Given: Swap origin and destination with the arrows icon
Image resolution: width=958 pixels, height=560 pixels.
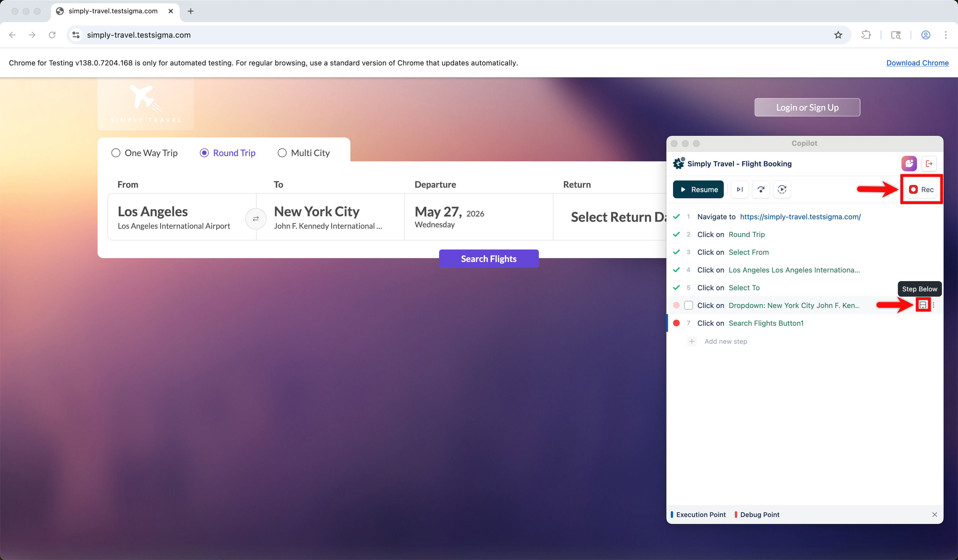Looking at the screenshot, I should point(256,219).
